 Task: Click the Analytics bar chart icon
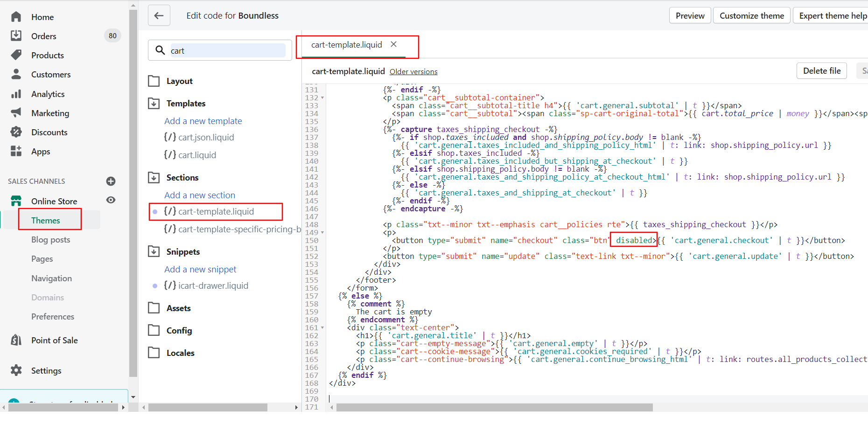(16, 94)
